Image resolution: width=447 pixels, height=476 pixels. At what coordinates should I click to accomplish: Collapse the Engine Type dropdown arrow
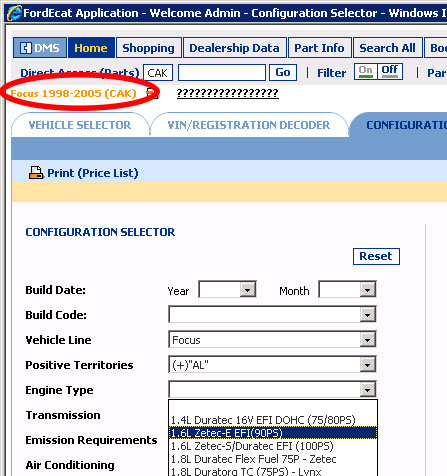point(367,389)
